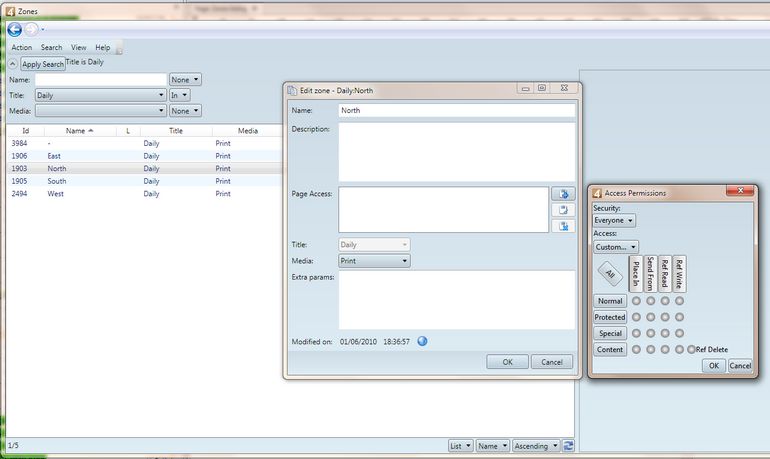The image size is (770, 459).
Task: Open the Name sort field dropdown in status bar
Action: coord(493,446)
